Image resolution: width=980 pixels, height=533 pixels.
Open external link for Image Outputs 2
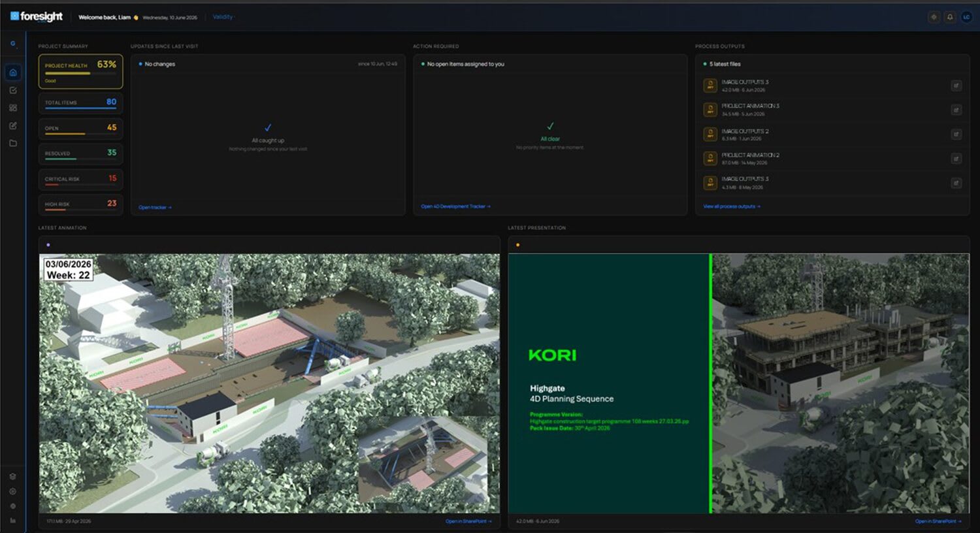(x=956, y=134)
